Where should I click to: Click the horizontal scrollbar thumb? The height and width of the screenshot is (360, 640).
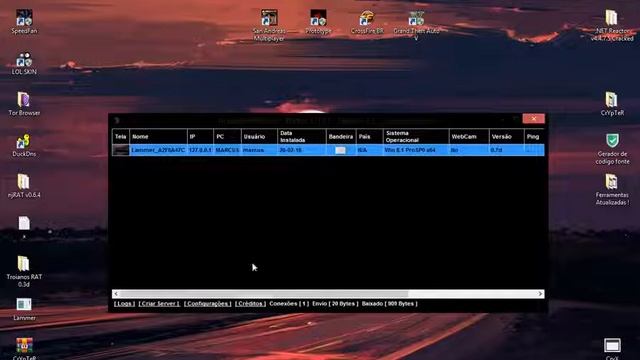[264, 294]
